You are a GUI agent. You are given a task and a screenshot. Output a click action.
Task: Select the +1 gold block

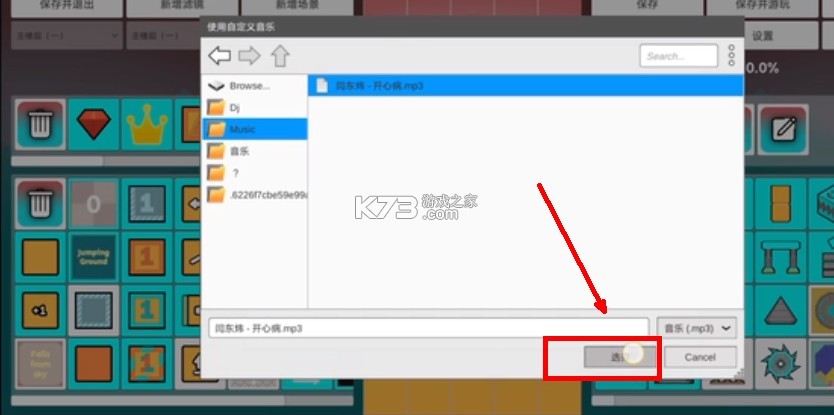pos(40,310)
